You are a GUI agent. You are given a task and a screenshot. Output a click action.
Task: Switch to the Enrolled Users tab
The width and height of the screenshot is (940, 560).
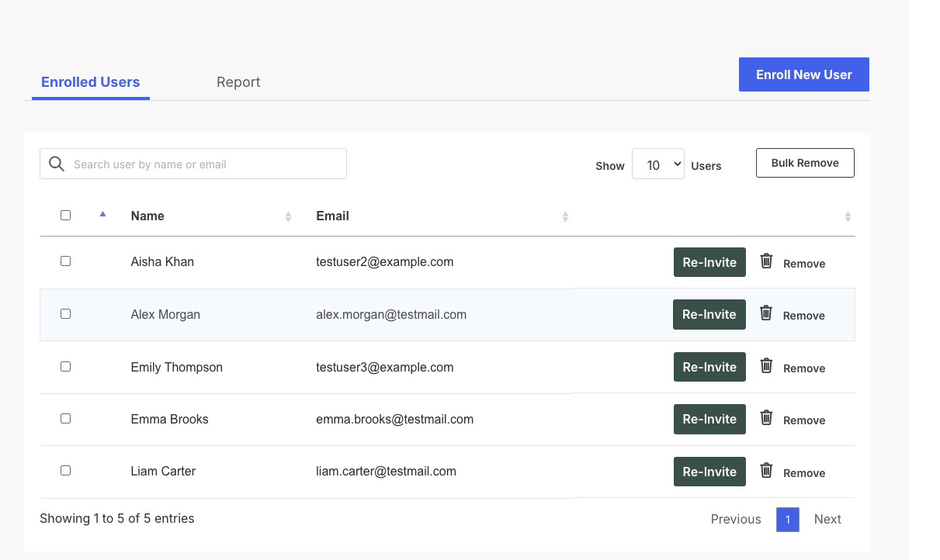coord(91,82)
